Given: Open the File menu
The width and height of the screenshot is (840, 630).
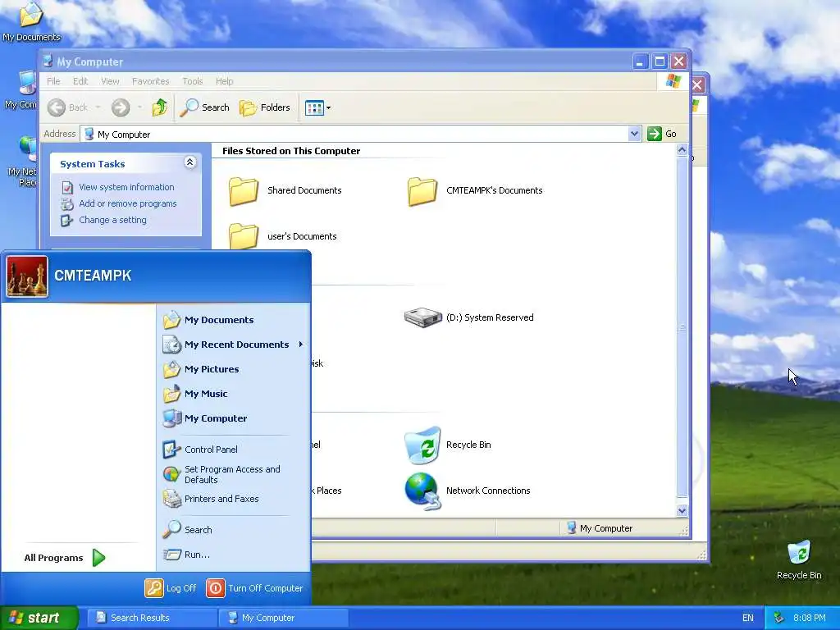Looking at the screenshot, I should (x=53, y=81).
